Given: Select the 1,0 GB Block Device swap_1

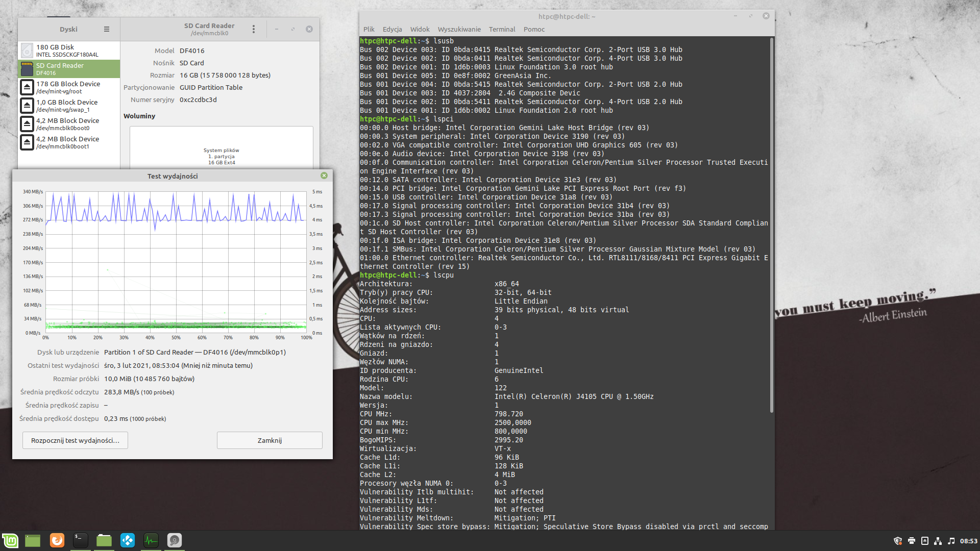Looking at the screenshot, I should coord(69,106).
